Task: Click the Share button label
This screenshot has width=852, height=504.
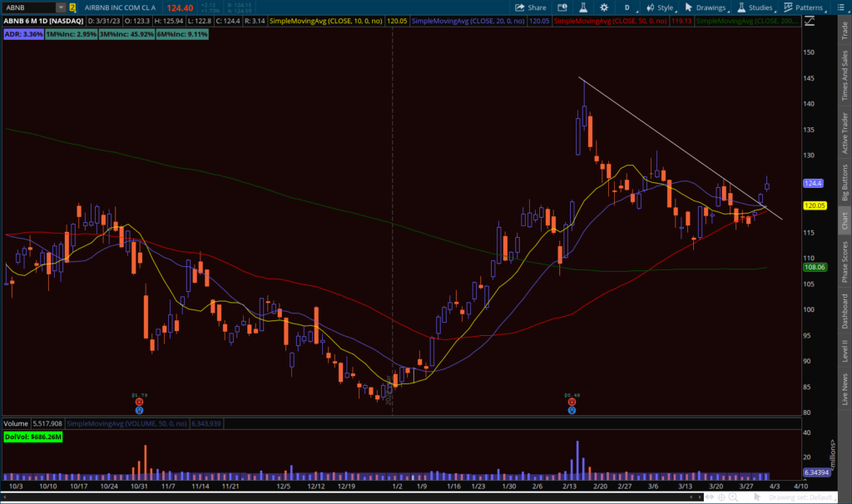Action: pos(537,7)
